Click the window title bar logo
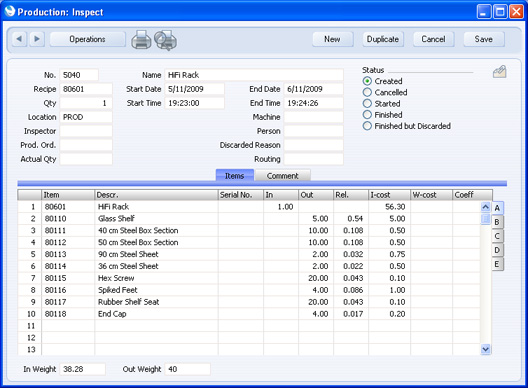Screen dimensions: 528x388 click(10, 11)
